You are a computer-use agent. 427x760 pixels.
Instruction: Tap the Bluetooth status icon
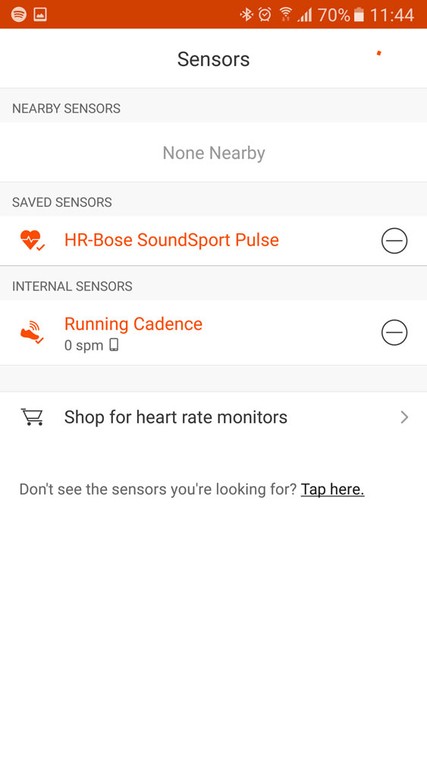247,15
